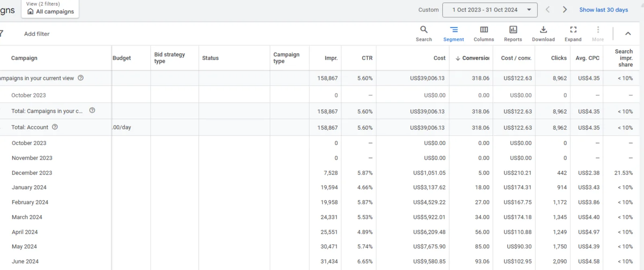Image resolution: width=644 pixels, height=270 pixels.
Task: Sort by Campaign type column header
Action: [286, 58]
